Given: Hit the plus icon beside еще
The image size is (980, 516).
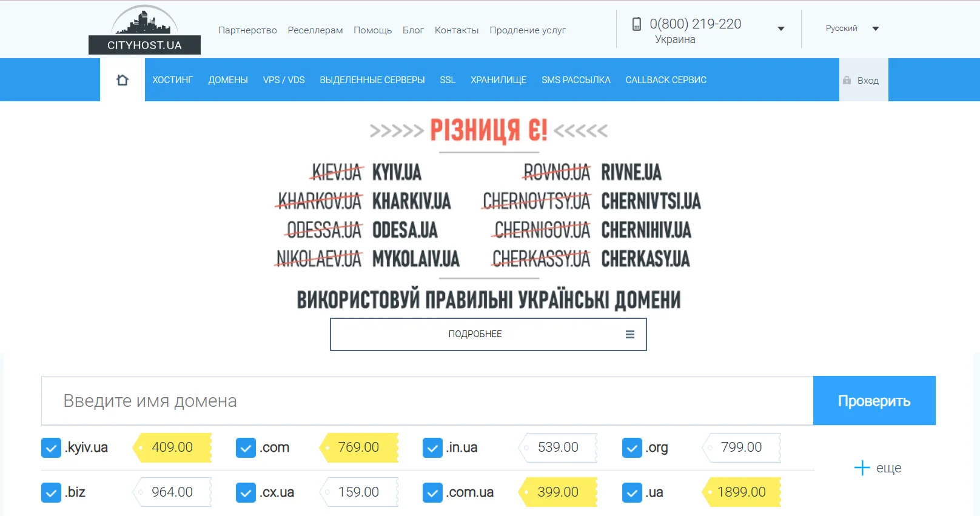Looking at the screenshot, I should [862, 467].
